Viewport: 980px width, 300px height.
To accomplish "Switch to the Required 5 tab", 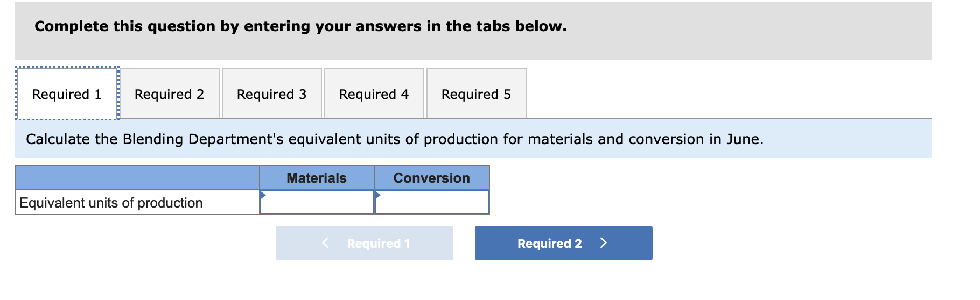I will [x=477, y=94].
